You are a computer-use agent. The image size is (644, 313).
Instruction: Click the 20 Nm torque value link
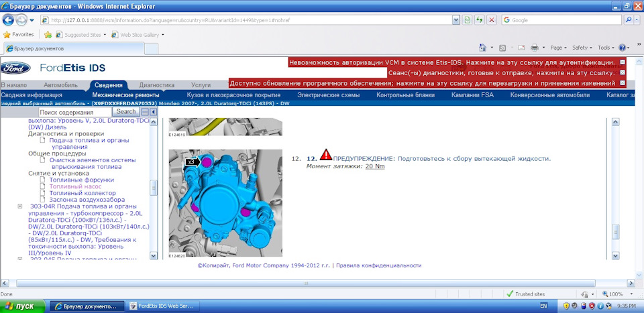(x=374, y=166)
